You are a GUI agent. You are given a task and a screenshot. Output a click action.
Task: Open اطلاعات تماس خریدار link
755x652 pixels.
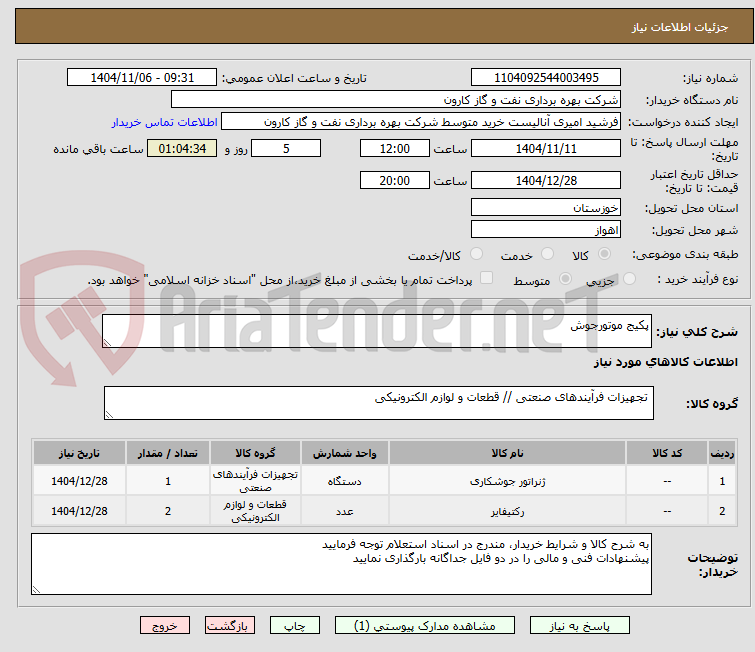click(x=165, y=122)
